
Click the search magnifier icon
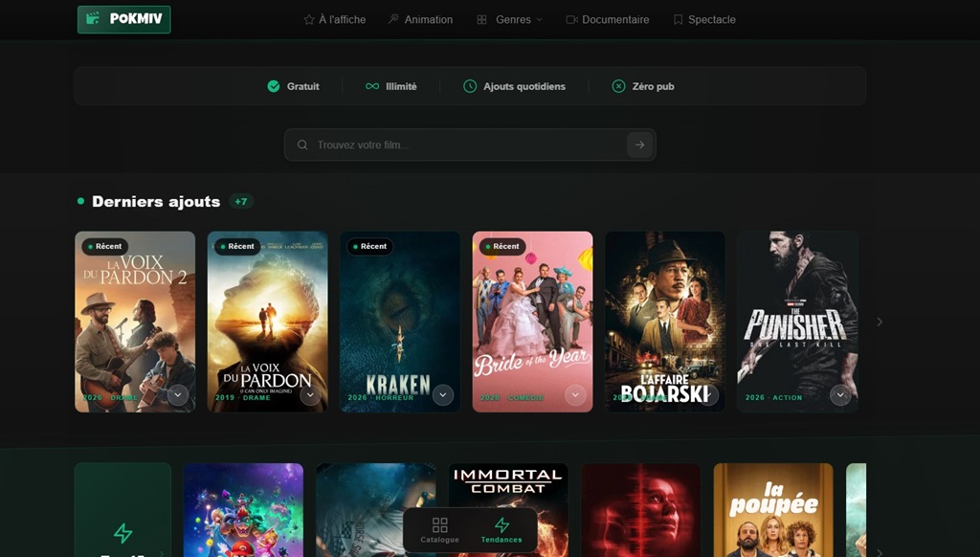[302, 145]
